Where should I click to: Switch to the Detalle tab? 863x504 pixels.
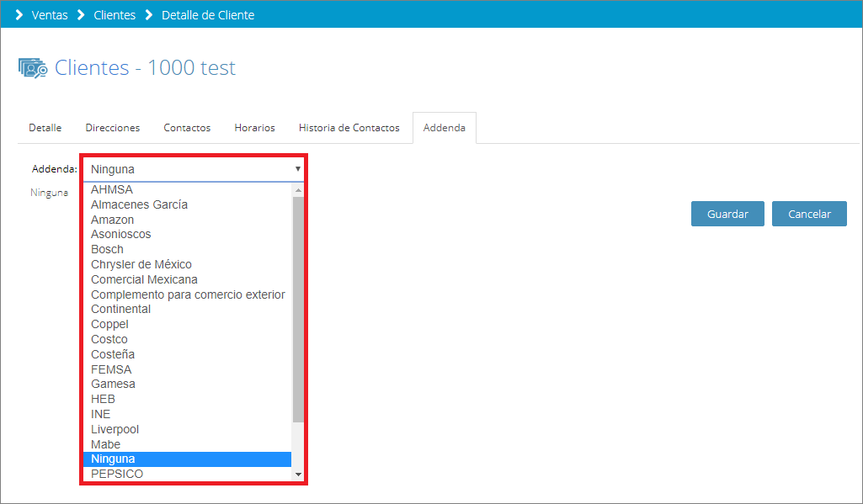[45, 128]
